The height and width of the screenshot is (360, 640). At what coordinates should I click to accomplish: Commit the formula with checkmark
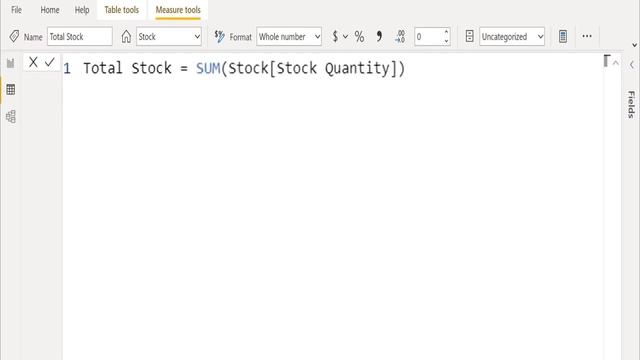50,62
